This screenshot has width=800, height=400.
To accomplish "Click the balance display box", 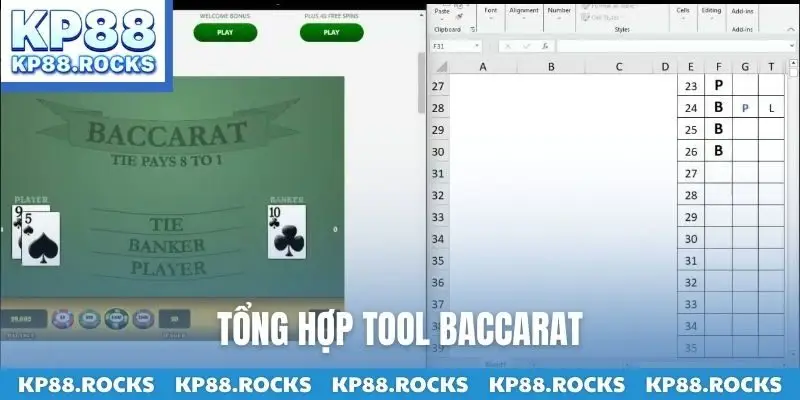I will tap(23, 319).
